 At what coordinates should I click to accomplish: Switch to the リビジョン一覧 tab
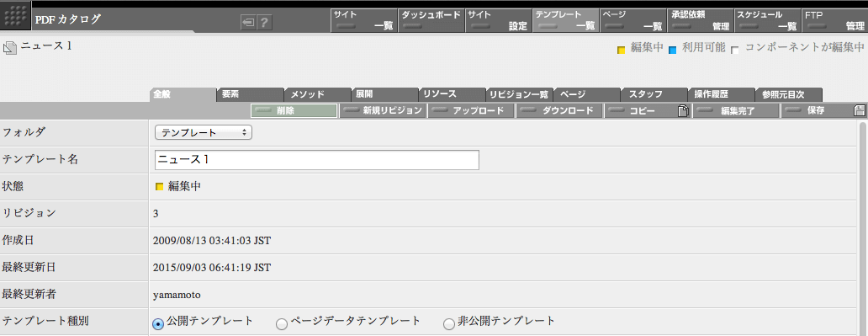tap(520, 94)
